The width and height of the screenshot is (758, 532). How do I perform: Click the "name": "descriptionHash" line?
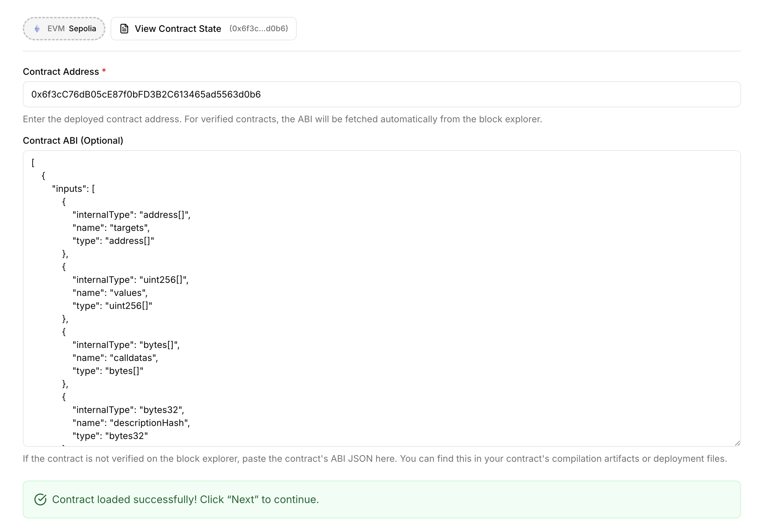pos(131,423)
